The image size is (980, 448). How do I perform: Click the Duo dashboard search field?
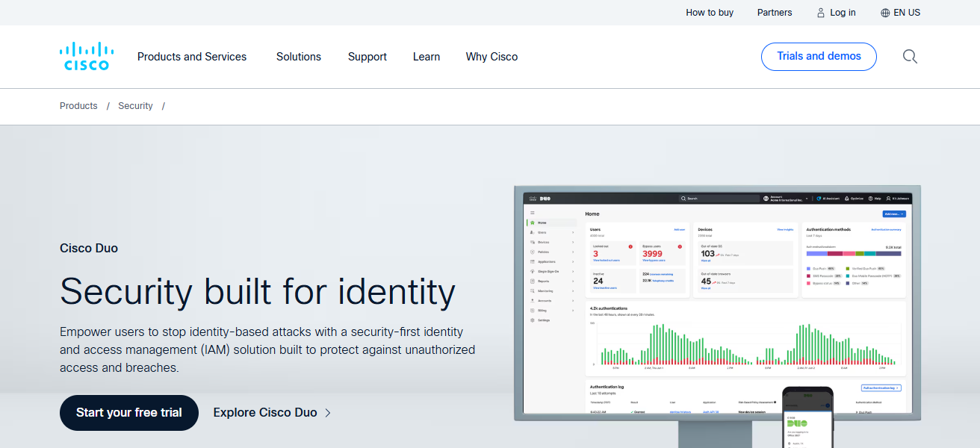[x=719, y=199]
